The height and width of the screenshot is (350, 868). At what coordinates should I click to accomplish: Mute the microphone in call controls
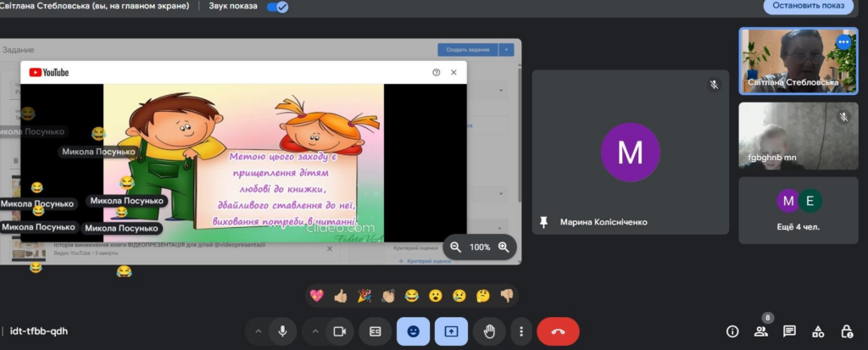pos(283,331)
